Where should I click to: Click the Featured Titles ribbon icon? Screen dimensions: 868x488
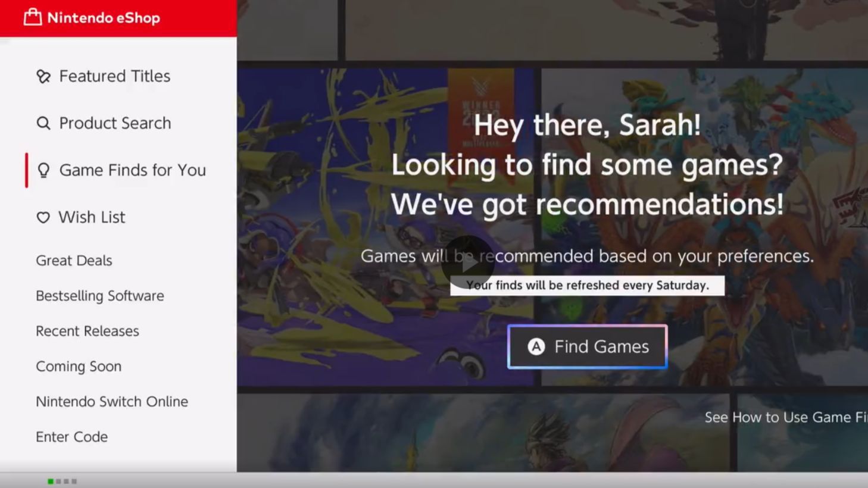43,76
